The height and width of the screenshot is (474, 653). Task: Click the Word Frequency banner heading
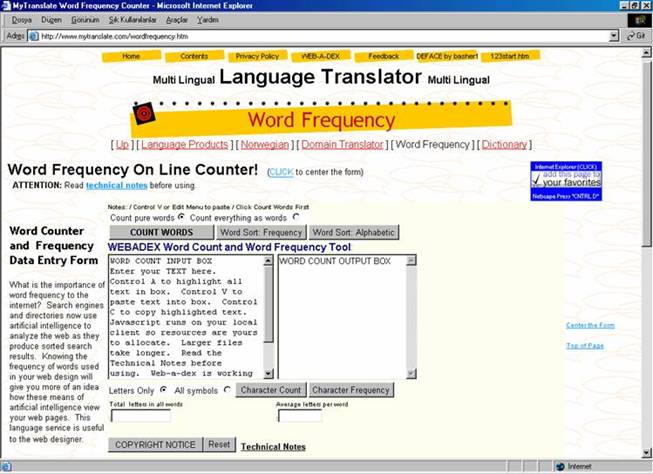coord(322,120)
